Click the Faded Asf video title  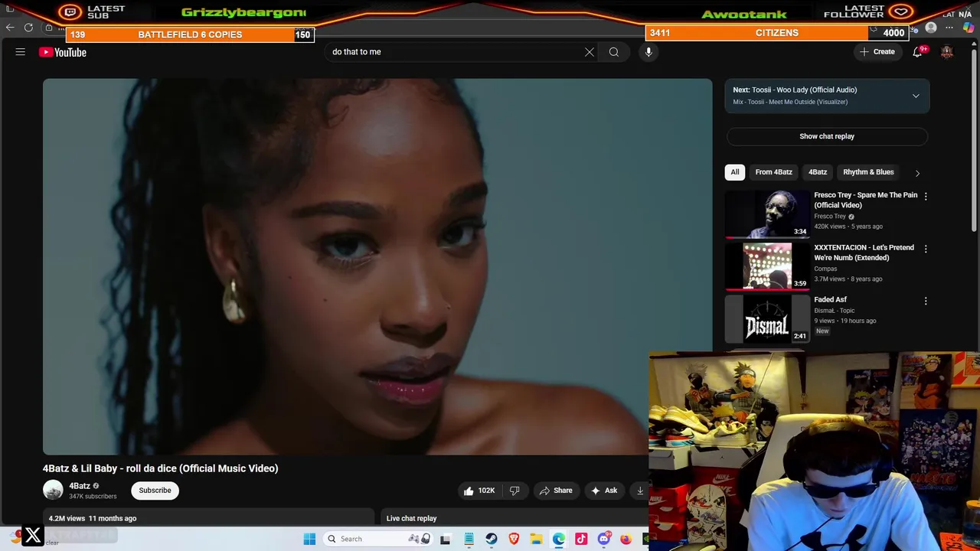830,300
